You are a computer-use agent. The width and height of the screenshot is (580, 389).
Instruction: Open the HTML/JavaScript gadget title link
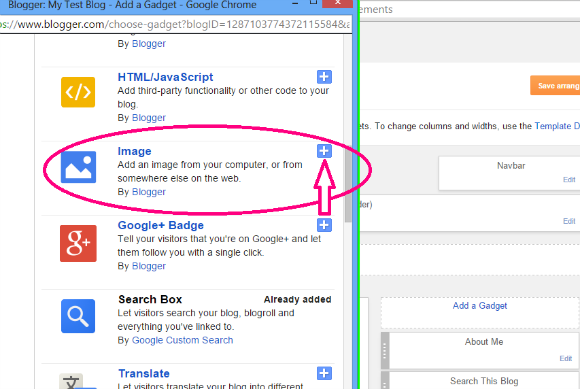165,77
